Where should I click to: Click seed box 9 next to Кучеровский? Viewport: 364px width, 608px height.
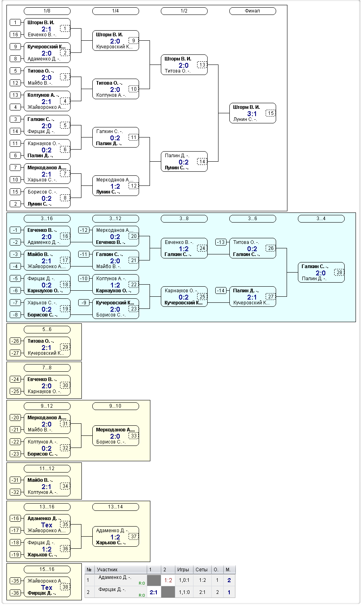[x=15, y=47]
